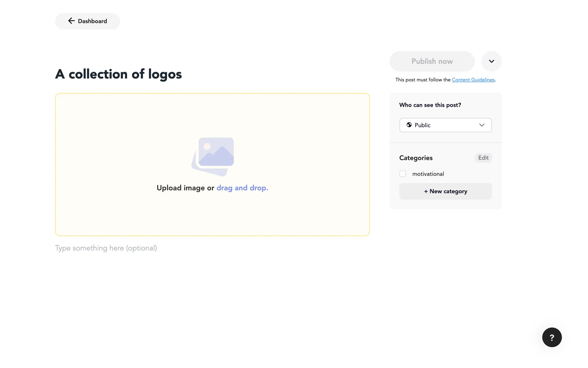
Task: Click Edit next to Categories
Action: (483, 158)
